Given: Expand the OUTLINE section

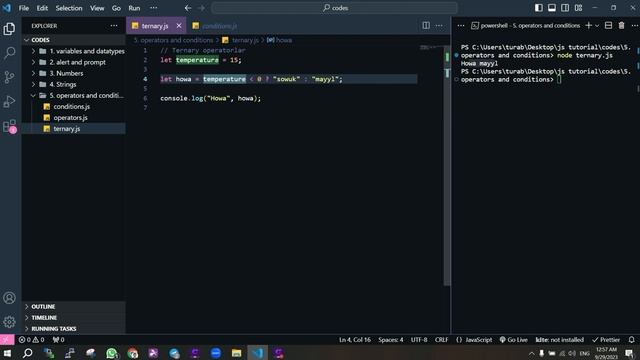Looking at the screenshot, I should (73, 307).
